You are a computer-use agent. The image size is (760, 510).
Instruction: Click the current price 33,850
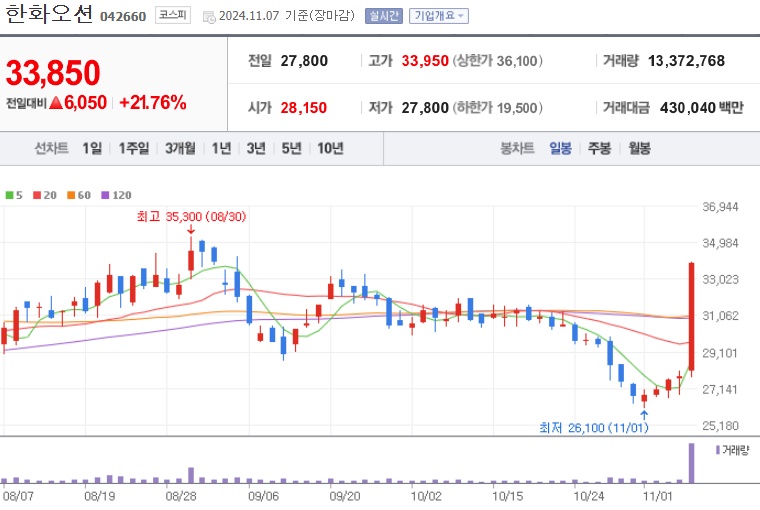coord(53,73)
